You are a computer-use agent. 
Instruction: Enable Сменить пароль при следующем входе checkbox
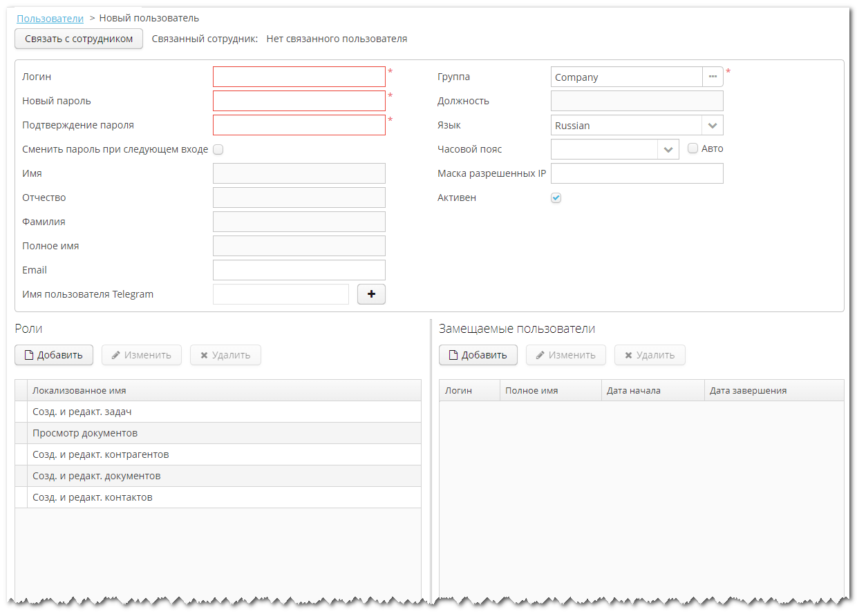click(218, 149)
